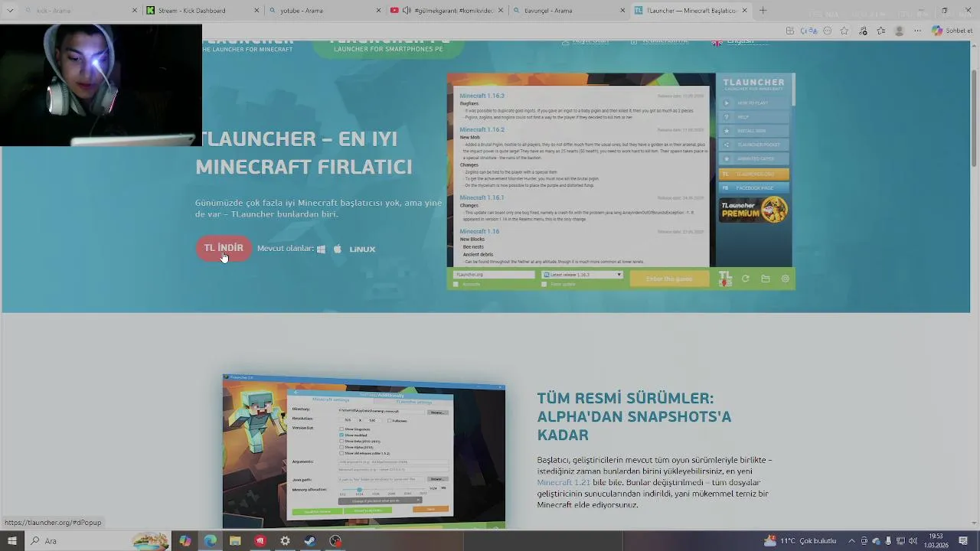Open File Explorer from the taskbar
Image resolution: width=980 pixels, height=551 pixels.
click(x=235, y=541)
